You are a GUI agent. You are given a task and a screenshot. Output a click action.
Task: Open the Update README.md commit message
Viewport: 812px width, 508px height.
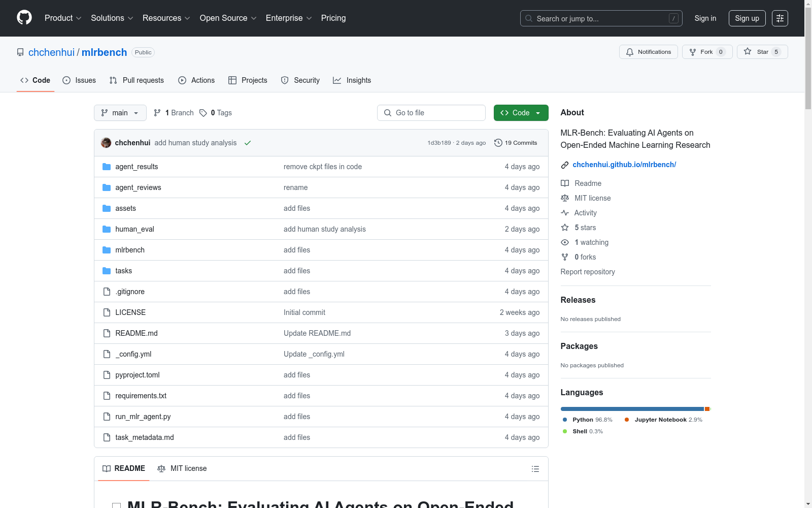pyautogui.click(x=317, y=333)
